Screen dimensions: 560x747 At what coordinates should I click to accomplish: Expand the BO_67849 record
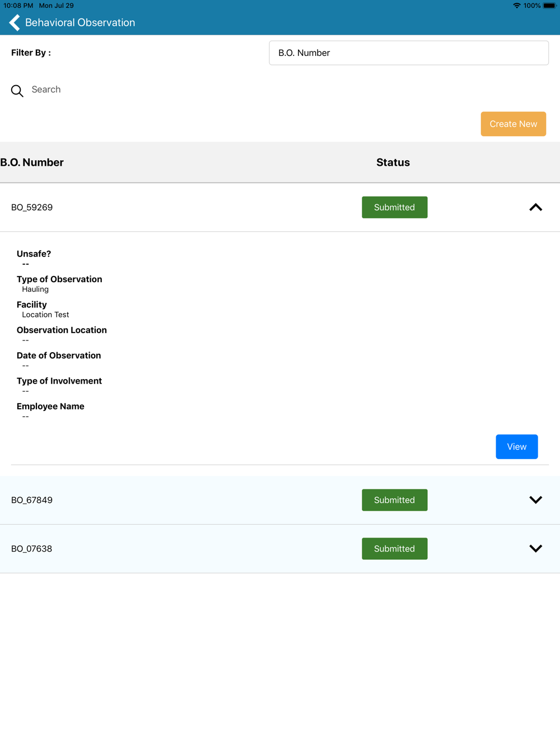(535, 500)
